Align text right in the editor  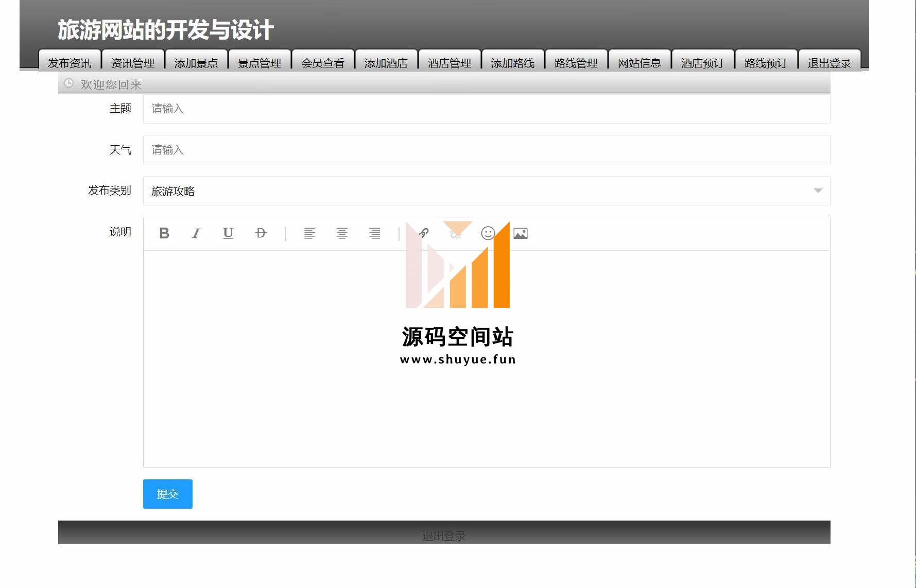tap(374, 233)
